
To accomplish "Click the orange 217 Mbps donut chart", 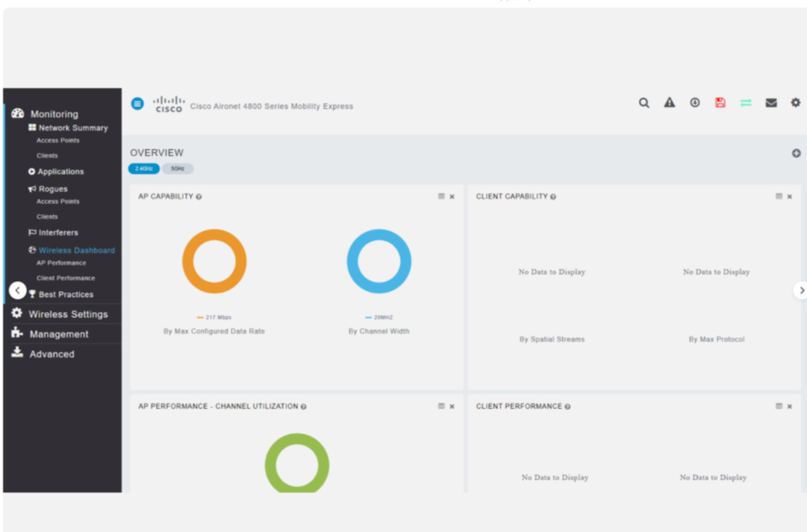I will 214,261.
